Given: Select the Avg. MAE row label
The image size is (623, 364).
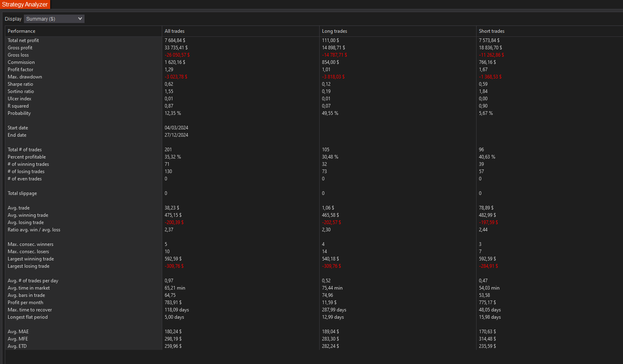Looking at the screenshot, I should click(x=18, y=332).
